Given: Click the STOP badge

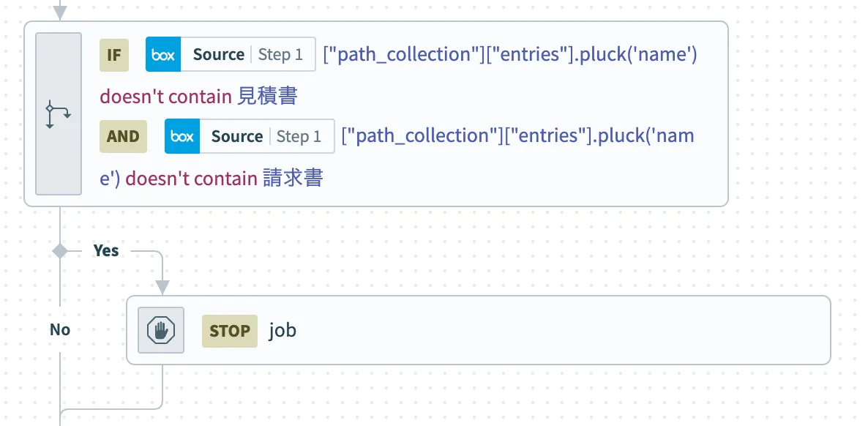Looking at the screenshot, I should (x=230, y=331).
